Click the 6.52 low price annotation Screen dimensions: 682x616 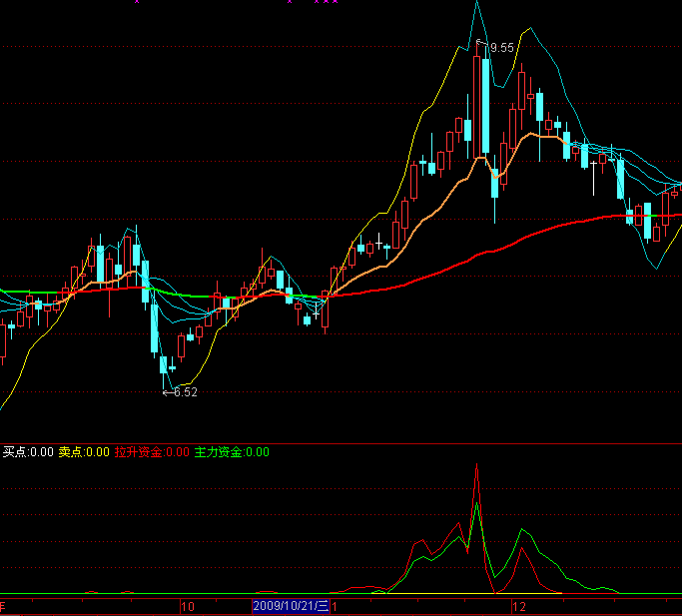coord(185,392)
